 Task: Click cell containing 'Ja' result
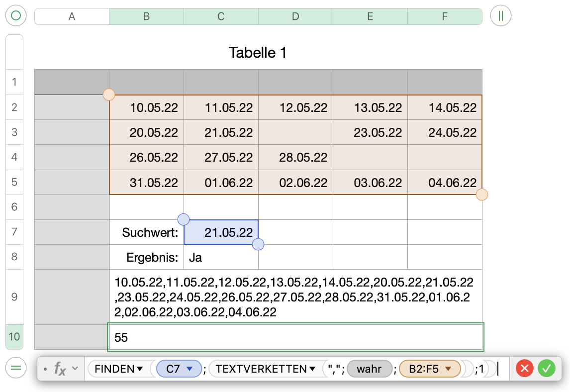[220, 257]
